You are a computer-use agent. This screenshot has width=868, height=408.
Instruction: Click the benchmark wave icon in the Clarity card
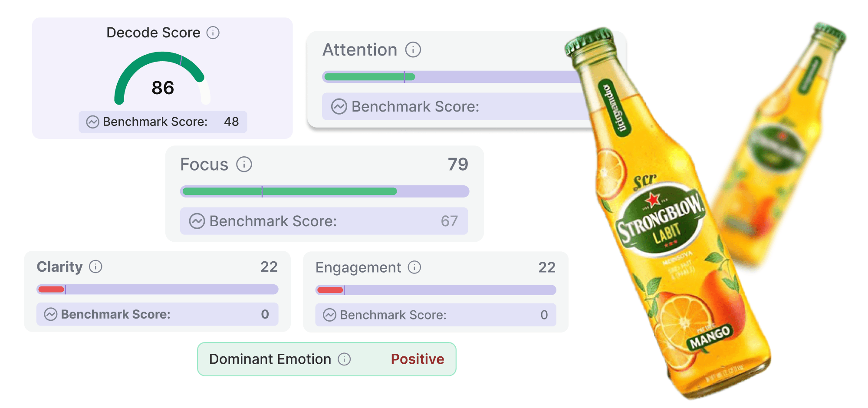pyautogui.click(x=51, y=314)
